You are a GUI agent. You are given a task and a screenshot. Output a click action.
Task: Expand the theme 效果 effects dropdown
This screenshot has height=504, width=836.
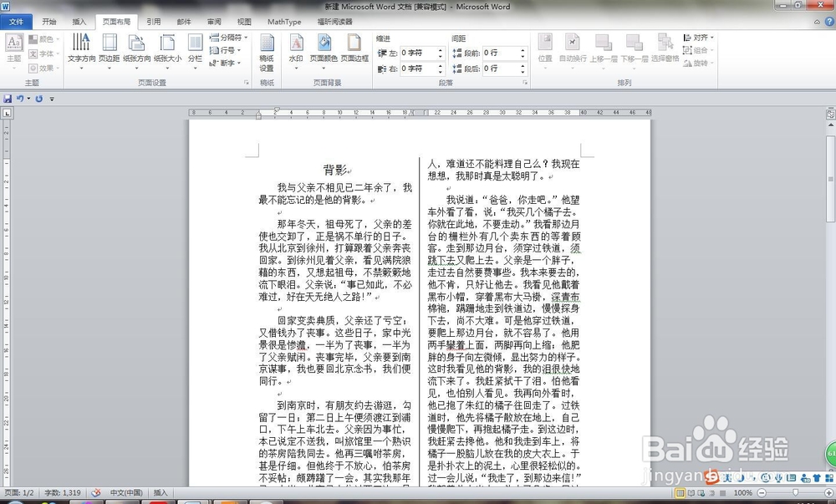(43, 69)
